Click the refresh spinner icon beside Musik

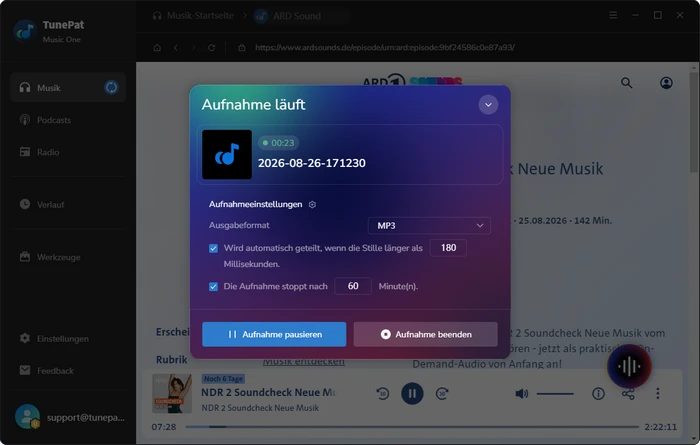click(111, 87)
